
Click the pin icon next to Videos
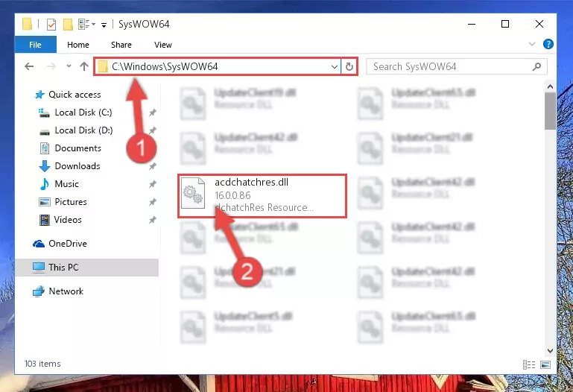[153, 220]
